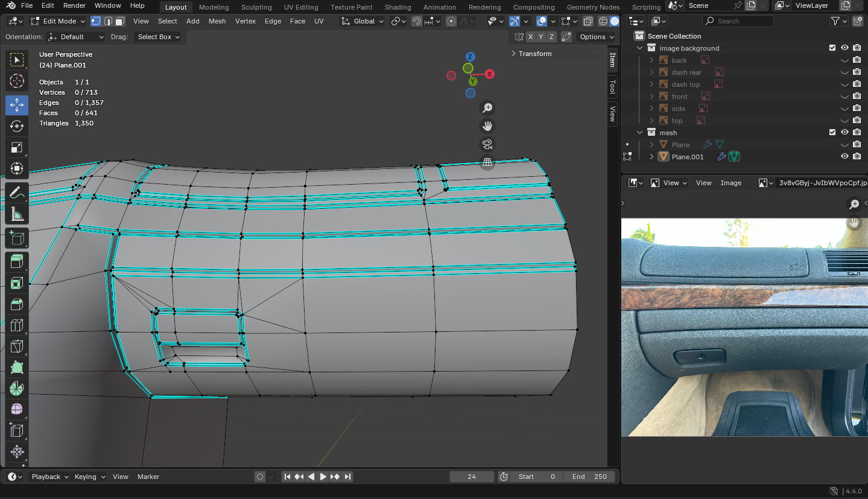The width and height of the screenshot is (868, 499).
Task: Open the Options dropdown
Action: click(596, 37)
